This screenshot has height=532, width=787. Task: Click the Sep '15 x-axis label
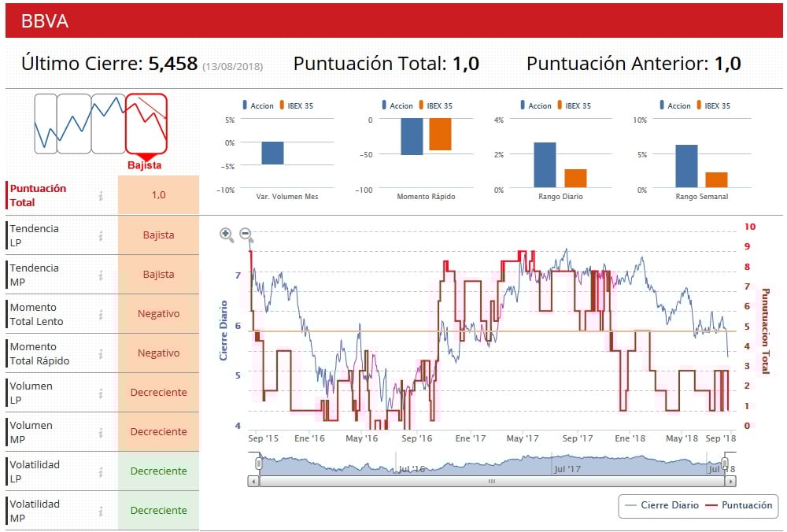pos(263,438)
